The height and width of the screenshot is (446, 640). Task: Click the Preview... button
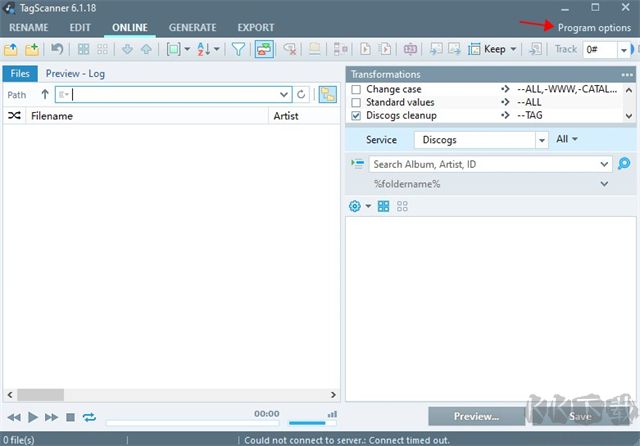tap(476, 416)
